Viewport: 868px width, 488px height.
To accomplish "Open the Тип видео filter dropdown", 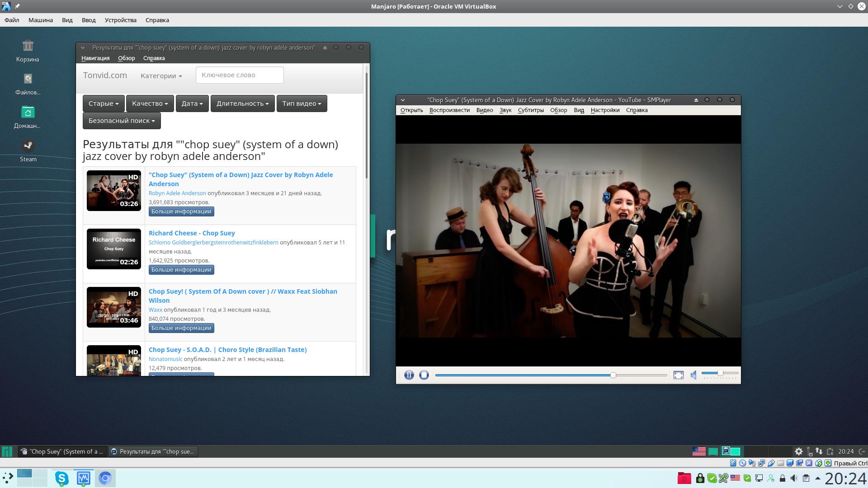I will click(302, 103).
